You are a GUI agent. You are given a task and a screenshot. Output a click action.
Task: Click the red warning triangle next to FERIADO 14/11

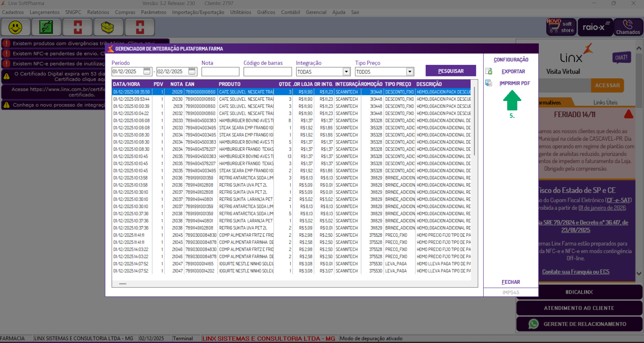629,114
